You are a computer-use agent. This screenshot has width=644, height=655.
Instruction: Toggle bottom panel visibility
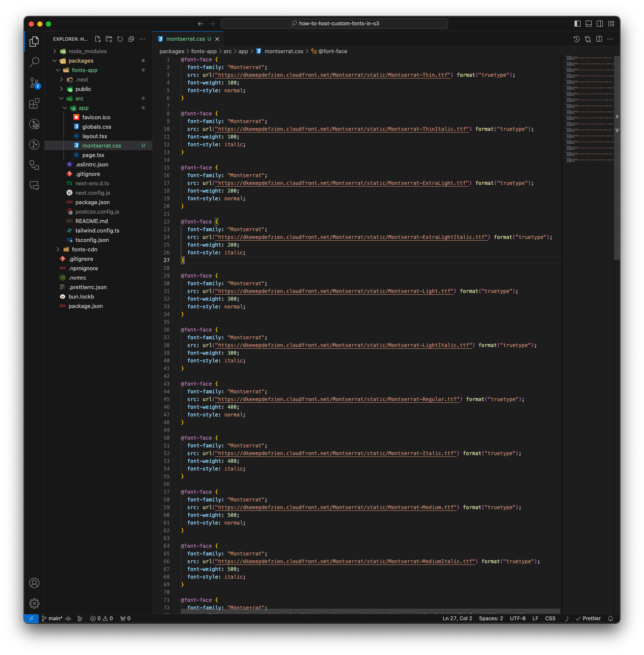tap(589, 24)
